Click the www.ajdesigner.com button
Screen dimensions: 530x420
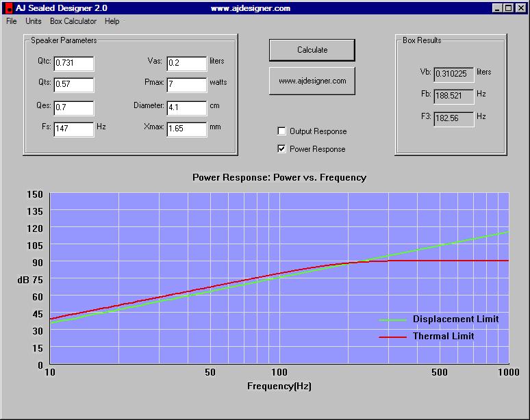(312, 81)
